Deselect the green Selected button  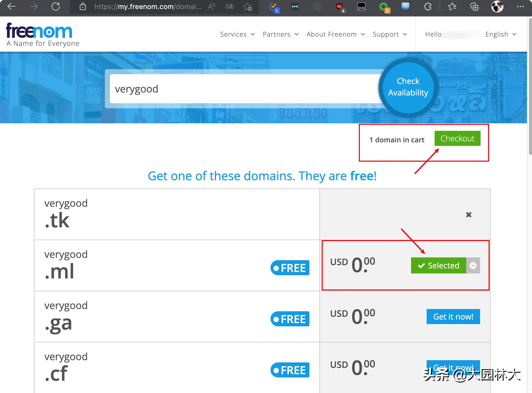[438, 265]
